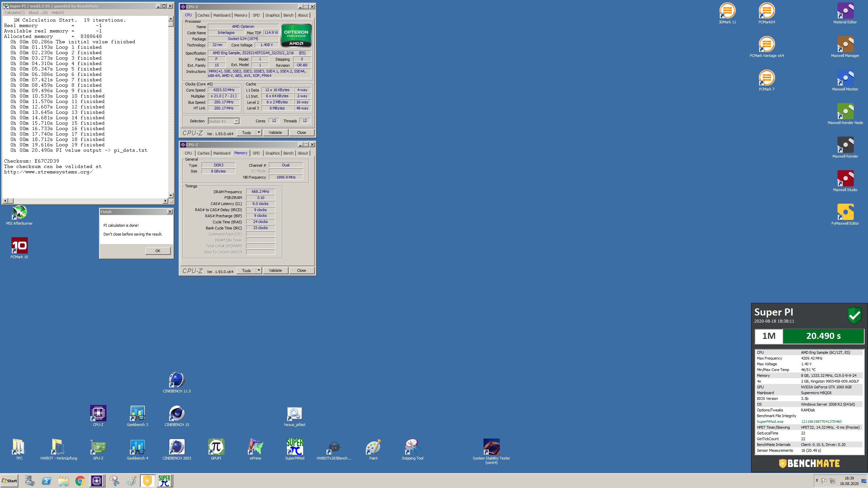This screenshot has width=868, height=488.
Task: Switch to BenchMate taskbar button
Action: (147, 481)
